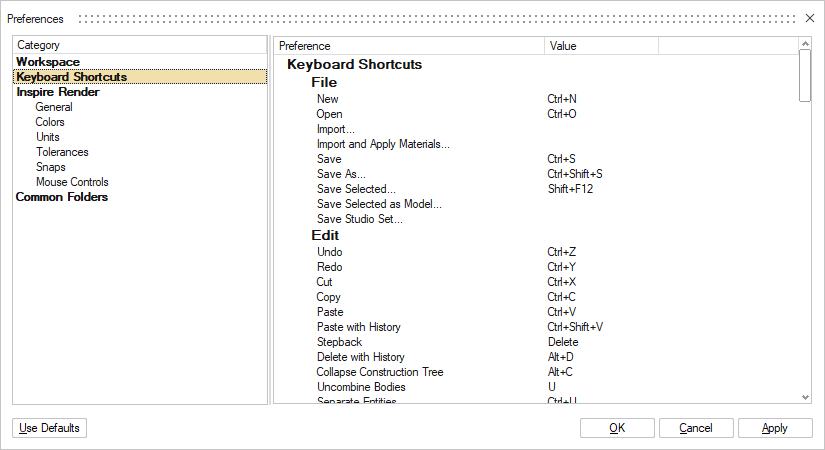
Task: Click the Use Defaults button
Action: (x=49, y=428)
